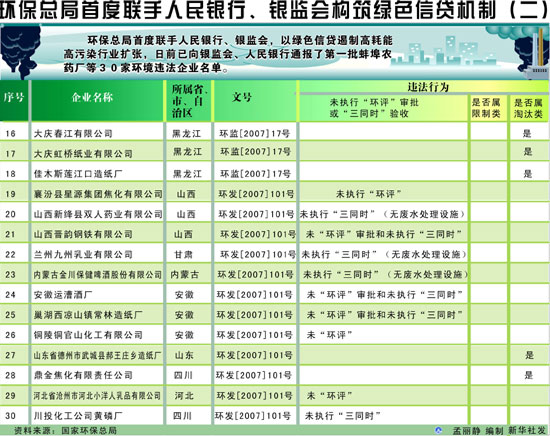Click the 甘肃 province cell
The height and width of the screenshot is (436, 550).
(183, 254)
